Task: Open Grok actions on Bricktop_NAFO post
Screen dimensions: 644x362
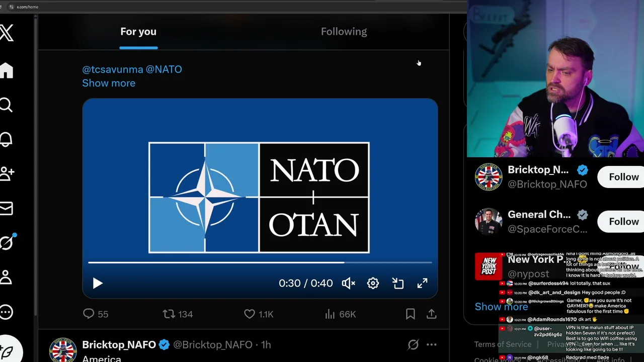Action: [413, 345]
